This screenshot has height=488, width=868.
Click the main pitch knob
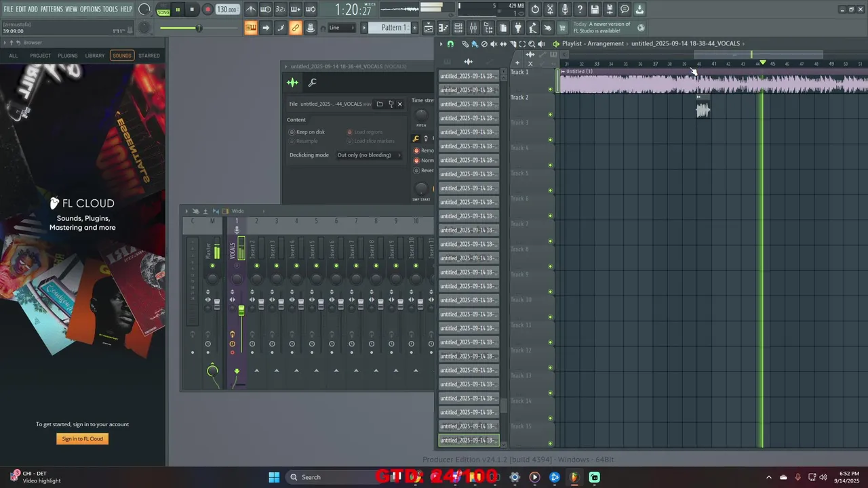(x=144, y=28)
